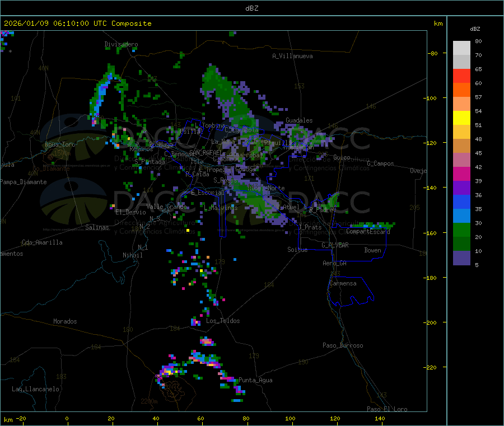
Task: Click the yellow 51 dBZ legend color
Action: [461, 118]
